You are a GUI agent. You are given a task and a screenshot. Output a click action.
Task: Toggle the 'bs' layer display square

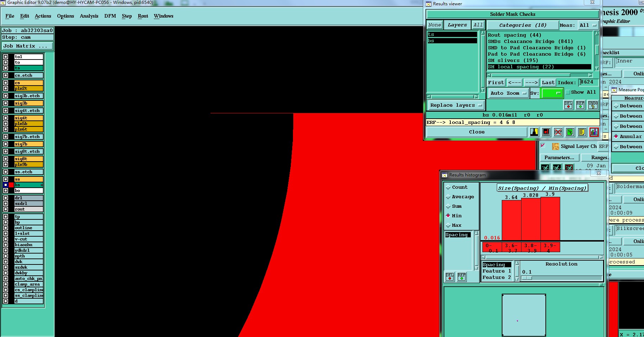click(6, 185)
